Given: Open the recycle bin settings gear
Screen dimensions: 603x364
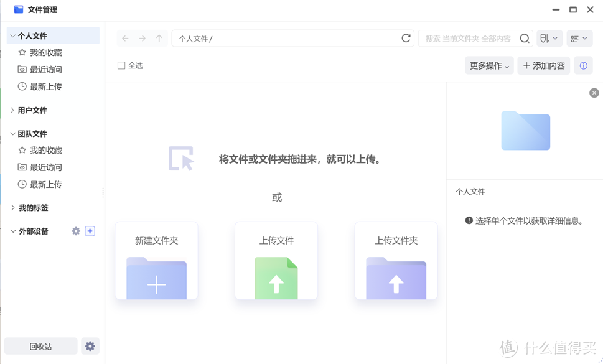Looking at the screenshot, I should [90, 346].
